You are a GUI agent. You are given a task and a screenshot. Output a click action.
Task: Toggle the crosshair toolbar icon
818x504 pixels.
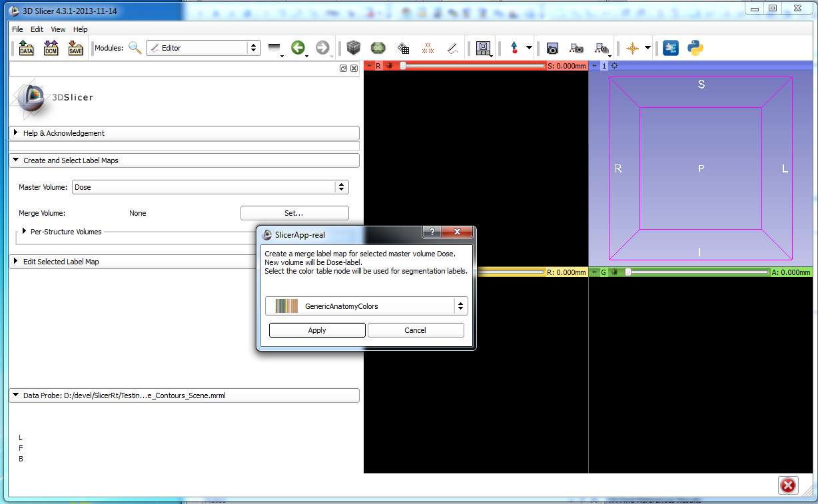[632, 48]
